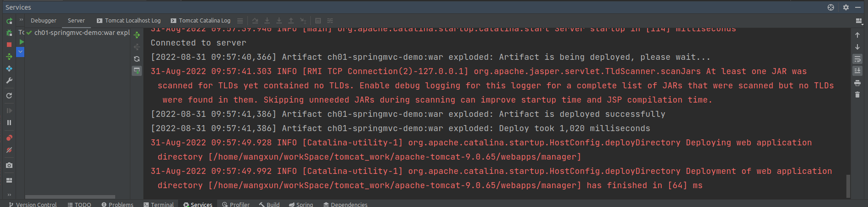Click the trash icon to clear console
868x207 pixels.
pyautogui.click(x=857, y=95)
